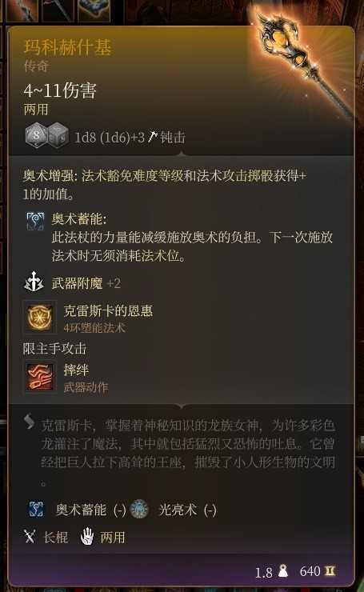Click the d8 damage dice icon

[x=35, y=135]
